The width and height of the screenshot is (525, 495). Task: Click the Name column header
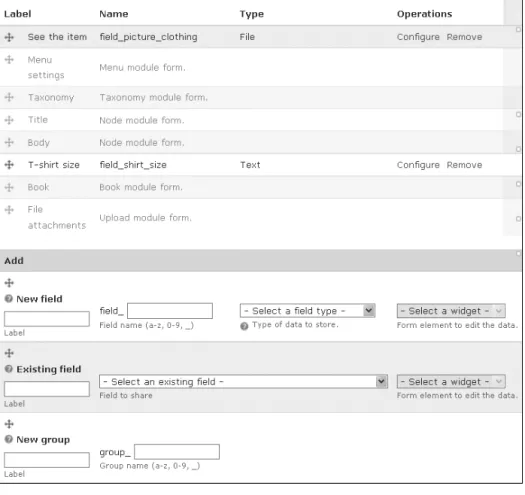click(114, 14)
